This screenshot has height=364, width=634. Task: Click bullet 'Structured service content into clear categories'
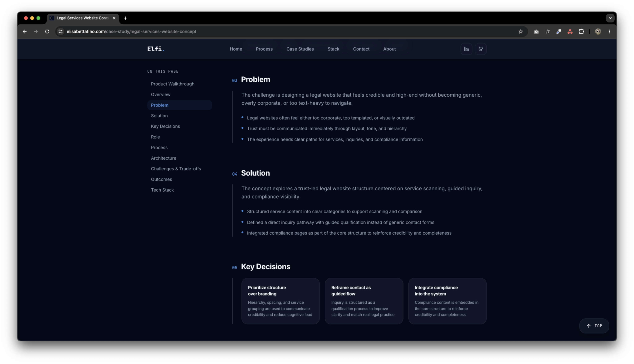pyautogui.click(x=334, y=211)
